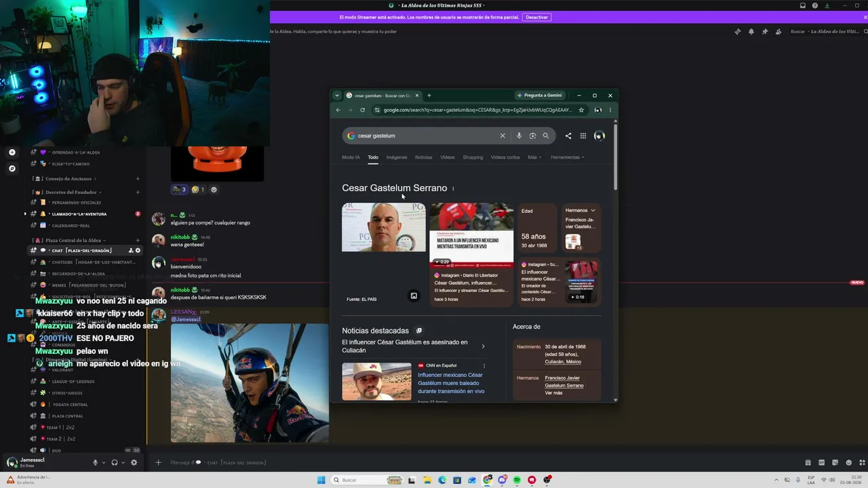Bookmark this page with the star icon
Image resolution: width=868 pixels, height=488 pixels.
pos(581,110)
